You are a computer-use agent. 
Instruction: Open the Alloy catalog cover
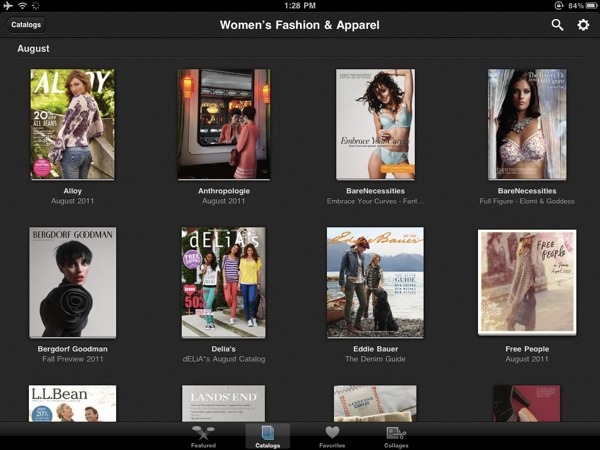tap(72, 124)
